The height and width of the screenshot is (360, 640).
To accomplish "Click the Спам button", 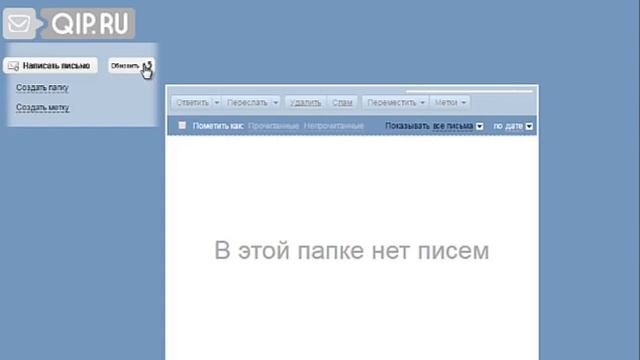I will [x=342, y=102].
